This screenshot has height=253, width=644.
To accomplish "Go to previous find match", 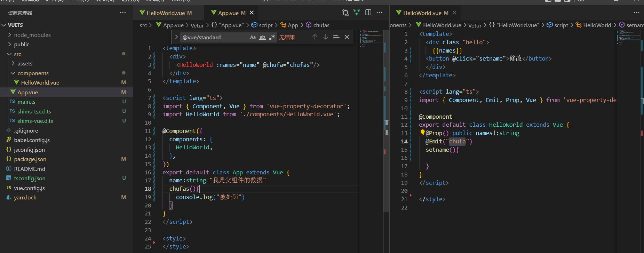I will (315, 37).
